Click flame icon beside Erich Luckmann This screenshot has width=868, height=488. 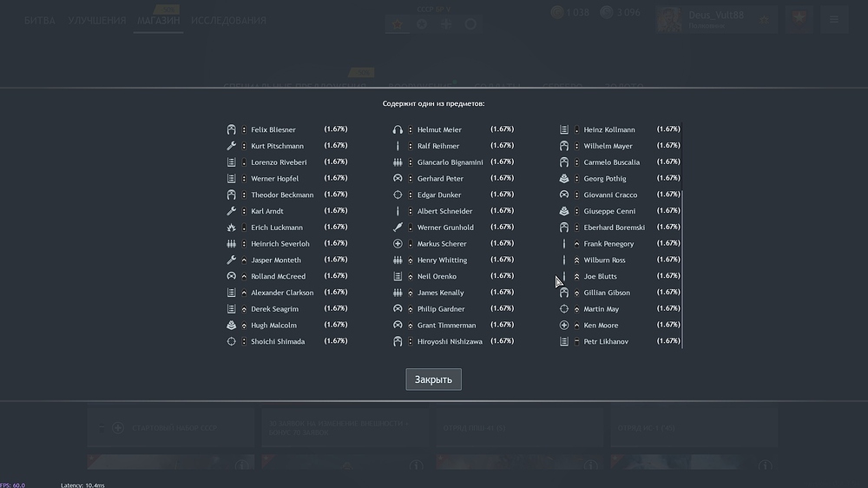point(231,228)
